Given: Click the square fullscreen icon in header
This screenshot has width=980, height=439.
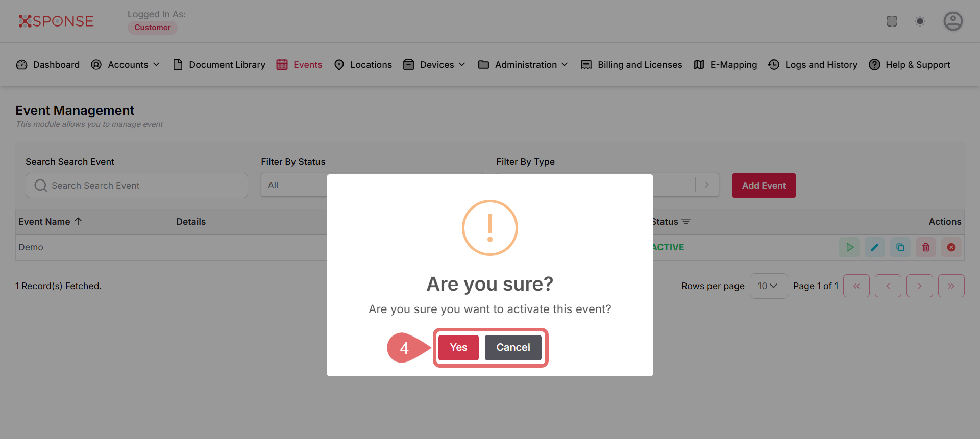Looking at the screenshot, I should 892,21.
